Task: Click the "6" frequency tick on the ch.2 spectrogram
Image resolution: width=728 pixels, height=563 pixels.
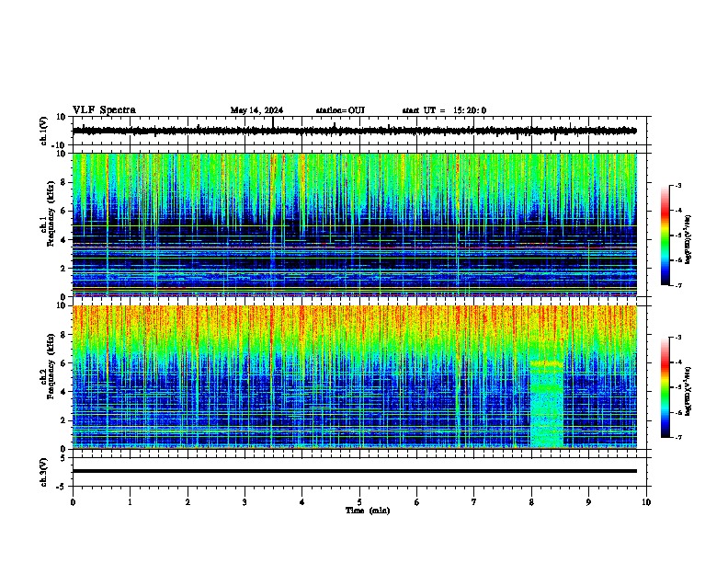Action: pyautogui.click(x=64, y=363)
